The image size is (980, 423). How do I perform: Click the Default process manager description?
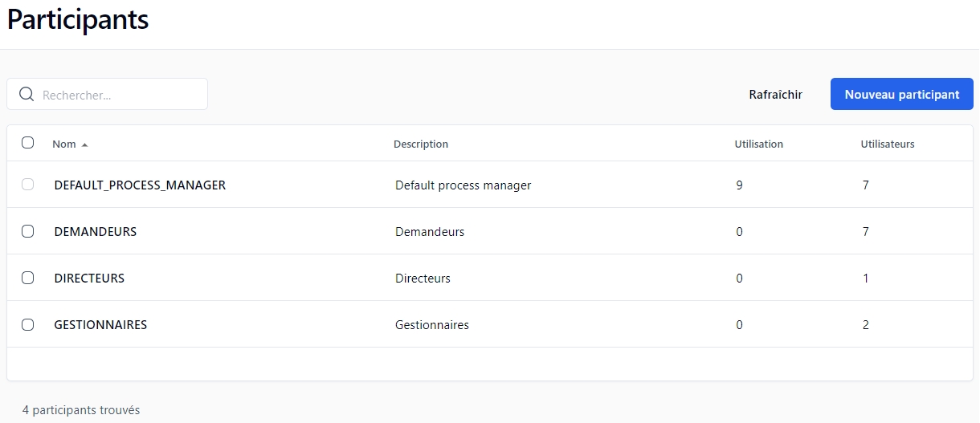pos(463,185)
